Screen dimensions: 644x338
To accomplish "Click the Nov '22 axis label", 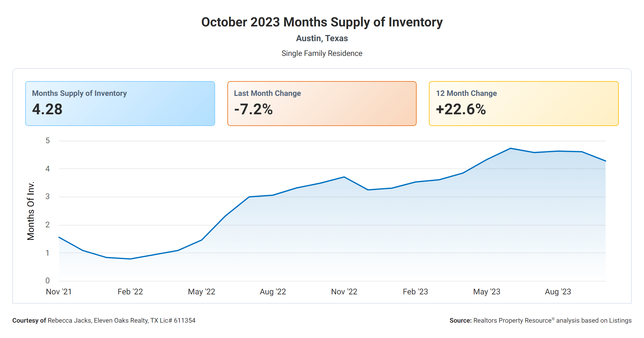I will click(x=344, y=292).
